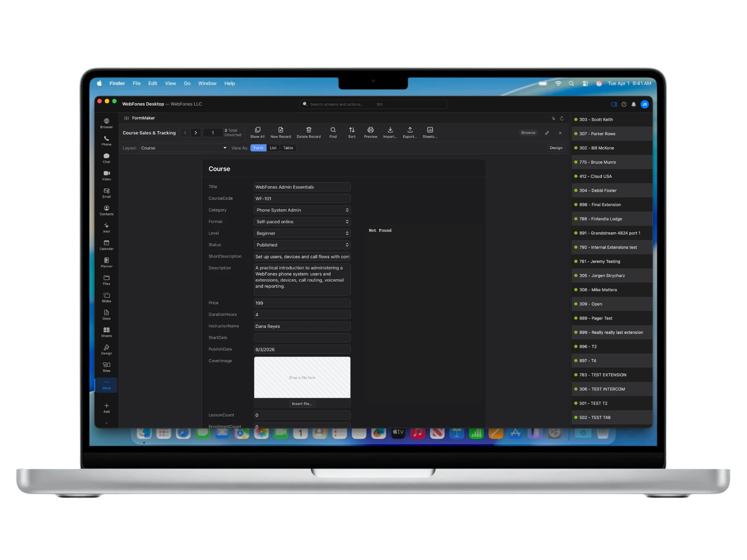
Task: Go to the next record arrow
Action: tap(196, 133)
